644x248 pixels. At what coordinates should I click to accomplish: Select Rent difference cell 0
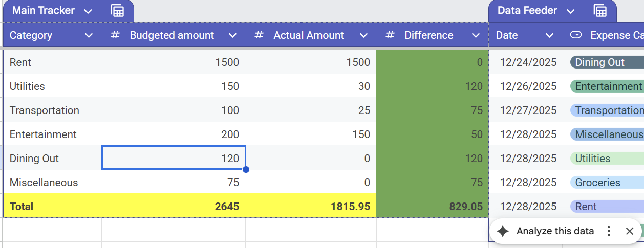click(x=433, y=62)
